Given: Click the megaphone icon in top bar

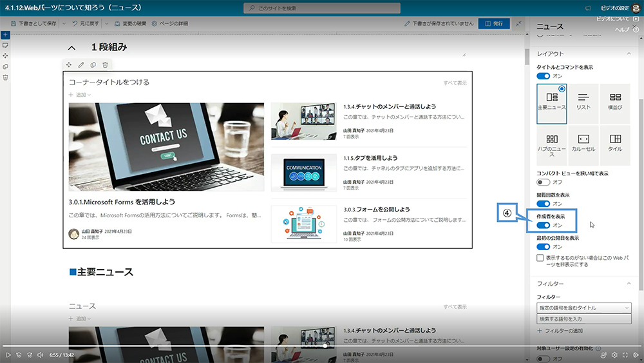Looking at the screenshot, I should click(x=588, y=8).
